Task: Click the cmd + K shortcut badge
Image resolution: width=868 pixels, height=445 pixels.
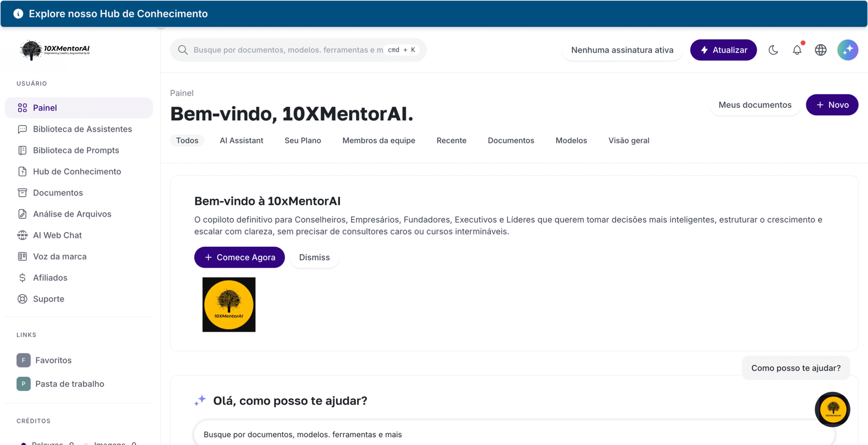Action: tap(401, 50)
